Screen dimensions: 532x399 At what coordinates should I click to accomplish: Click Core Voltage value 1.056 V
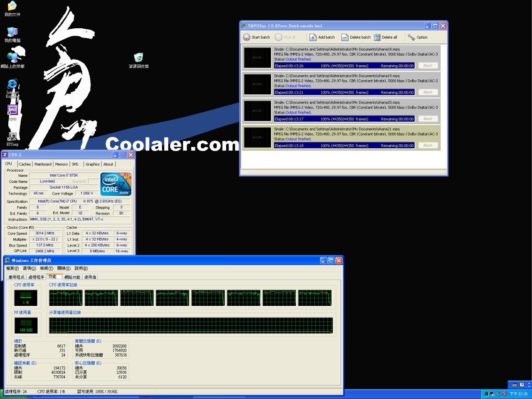[87, 193]
